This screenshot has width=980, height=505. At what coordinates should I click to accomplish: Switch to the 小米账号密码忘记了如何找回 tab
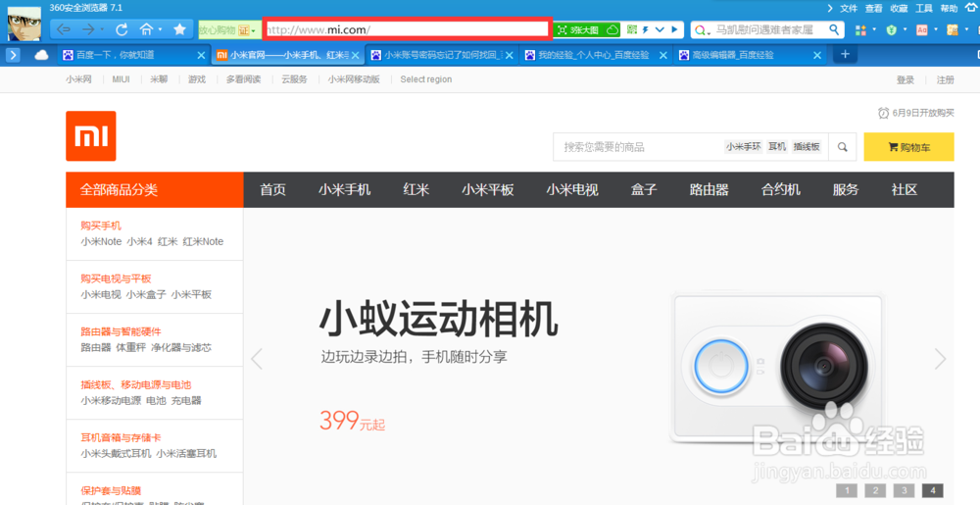(441, 55)
